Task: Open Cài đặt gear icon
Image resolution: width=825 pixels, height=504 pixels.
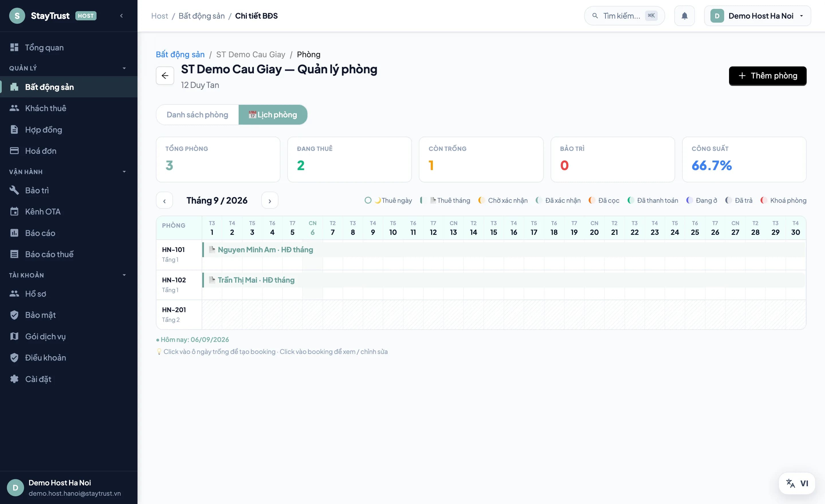Action: pos(14,379)
